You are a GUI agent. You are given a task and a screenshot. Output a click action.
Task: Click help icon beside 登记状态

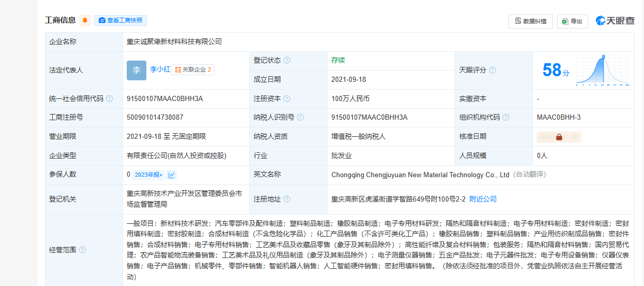(287, 60)
